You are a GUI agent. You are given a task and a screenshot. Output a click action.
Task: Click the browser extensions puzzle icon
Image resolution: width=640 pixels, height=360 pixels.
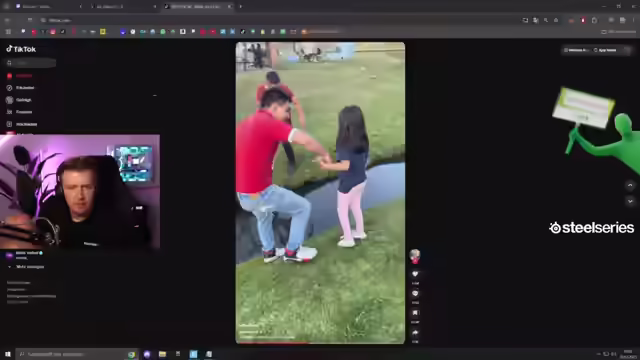[594, 20]
